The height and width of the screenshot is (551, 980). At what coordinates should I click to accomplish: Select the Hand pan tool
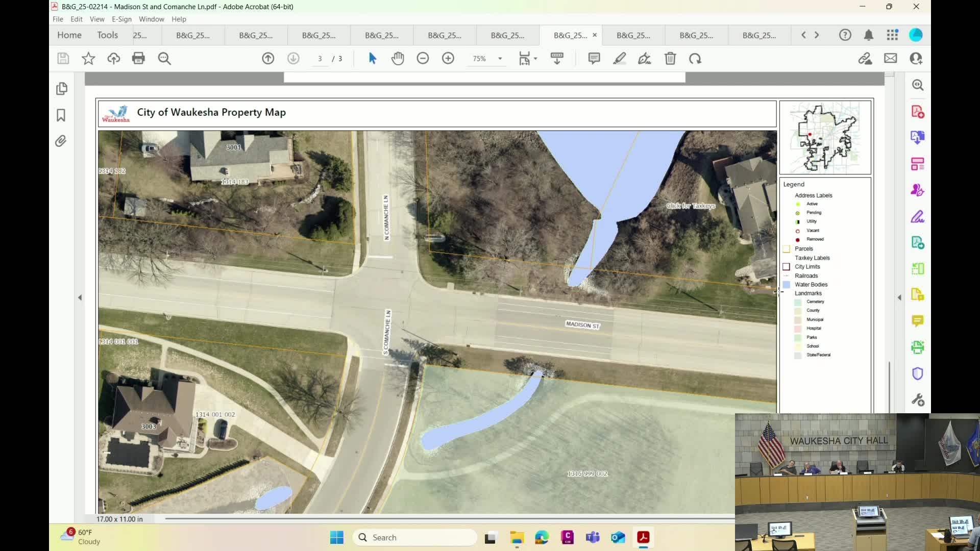coord(398,59)
